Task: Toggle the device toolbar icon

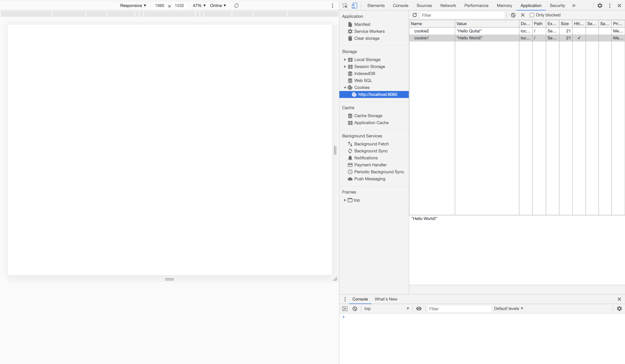Action: click(x=354, y=5)
